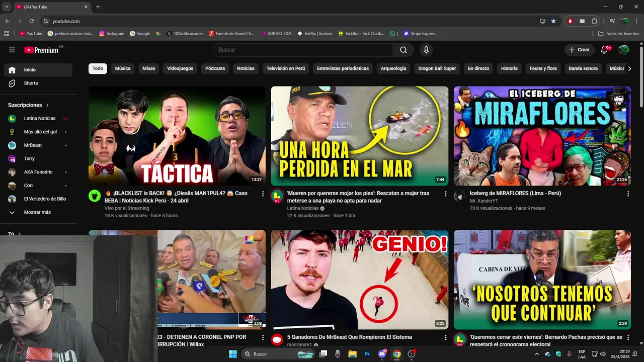
Task: Open MrBeast subscription channel
Action: tap(38, 145)
